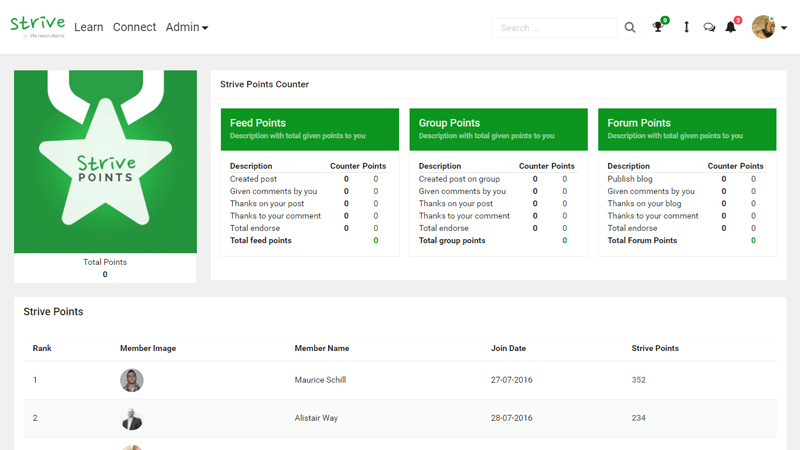Image resolution: width=800 pixels, height=450 pixels.
Task: Click Maurice Schill's member photo
Action: (132, 380)
